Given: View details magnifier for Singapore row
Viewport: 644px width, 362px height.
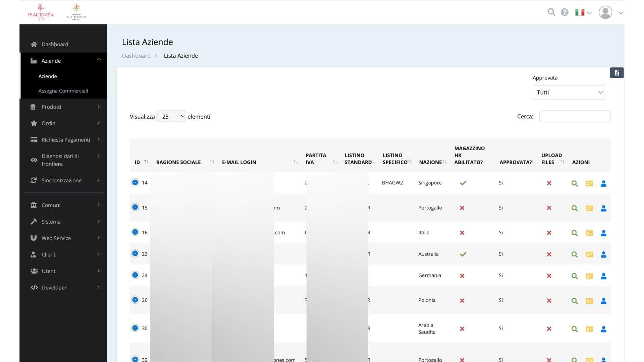Looking at the screenshot, I should click(x=574, y=183).
